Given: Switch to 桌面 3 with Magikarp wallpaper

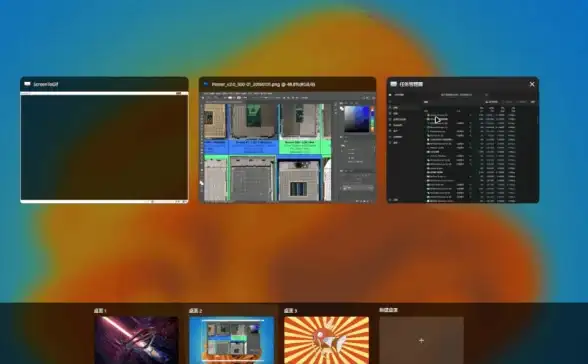Looking at the screenshot, I should click(327, 340).
